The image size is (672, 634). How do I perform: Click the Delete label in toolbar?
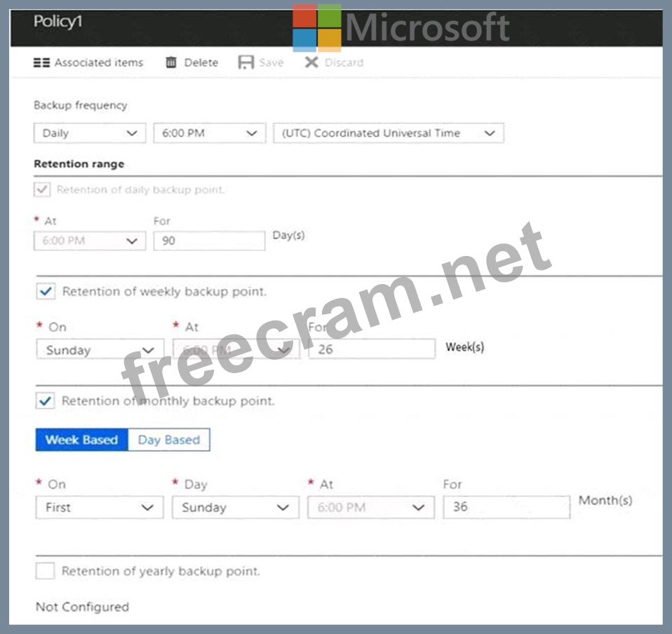[201, 62]
